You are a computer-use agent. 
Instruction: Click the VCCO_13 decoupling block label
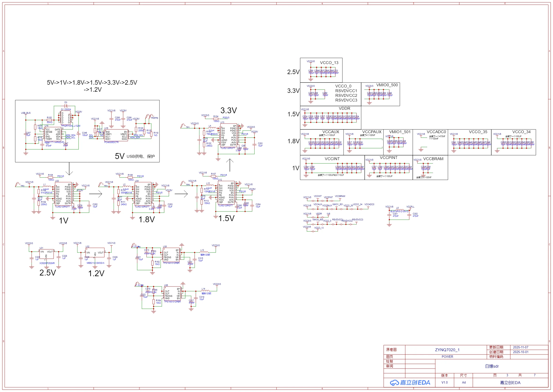329,63
